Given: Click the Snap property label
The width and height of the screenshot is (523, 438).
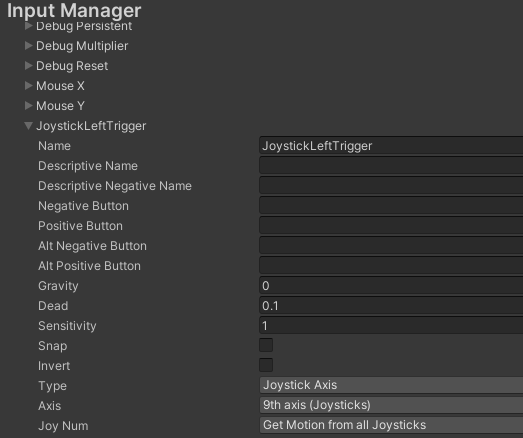Looking at the screenshot, I should point(53,346).
